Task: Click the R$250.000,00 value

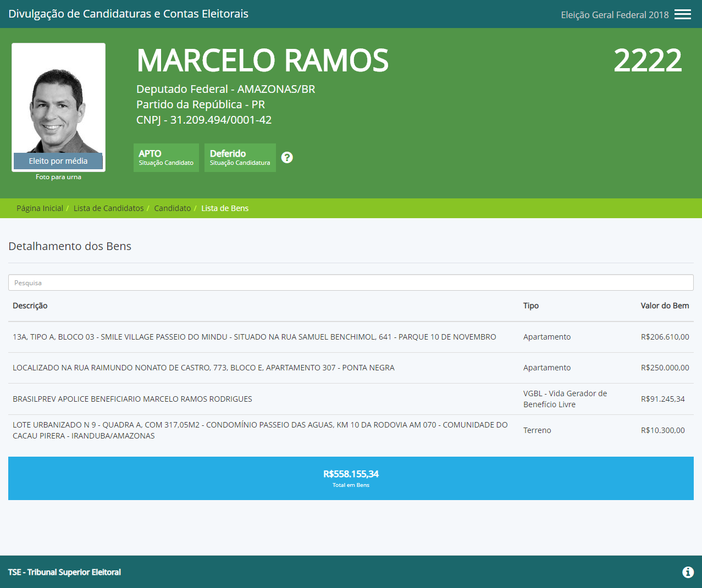Action: (x=665, y=368)
